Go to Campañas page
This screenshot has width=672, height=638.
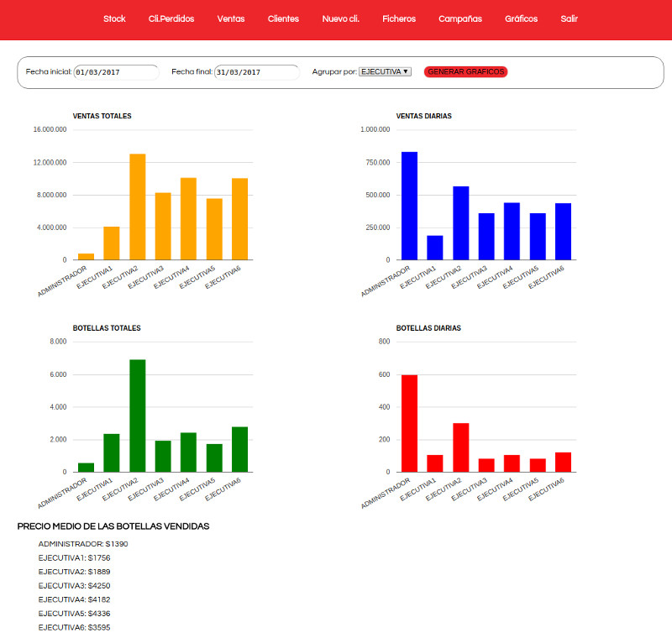460,18
